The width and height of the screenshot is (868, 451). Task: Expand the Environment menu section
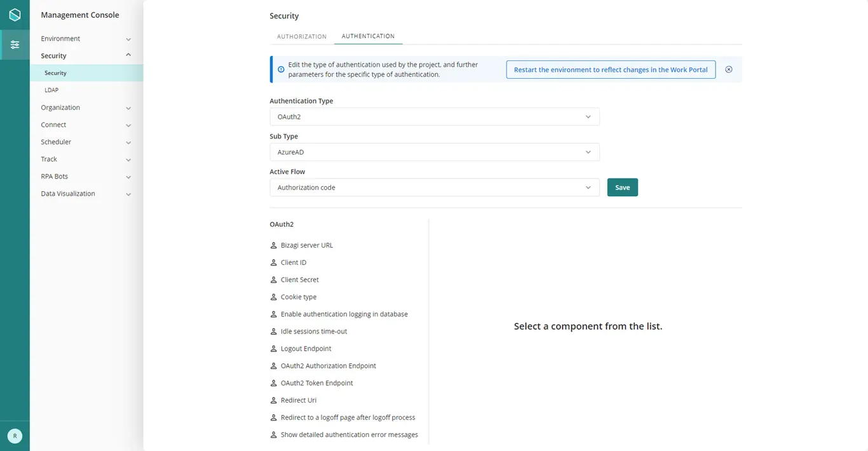point(86,39)
